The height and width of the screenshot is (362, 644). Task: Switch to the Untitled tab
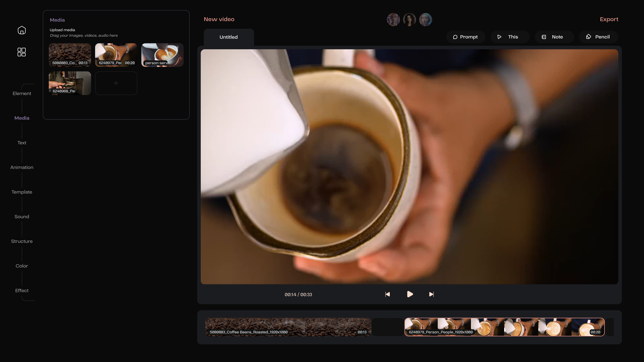coord(229,37)
